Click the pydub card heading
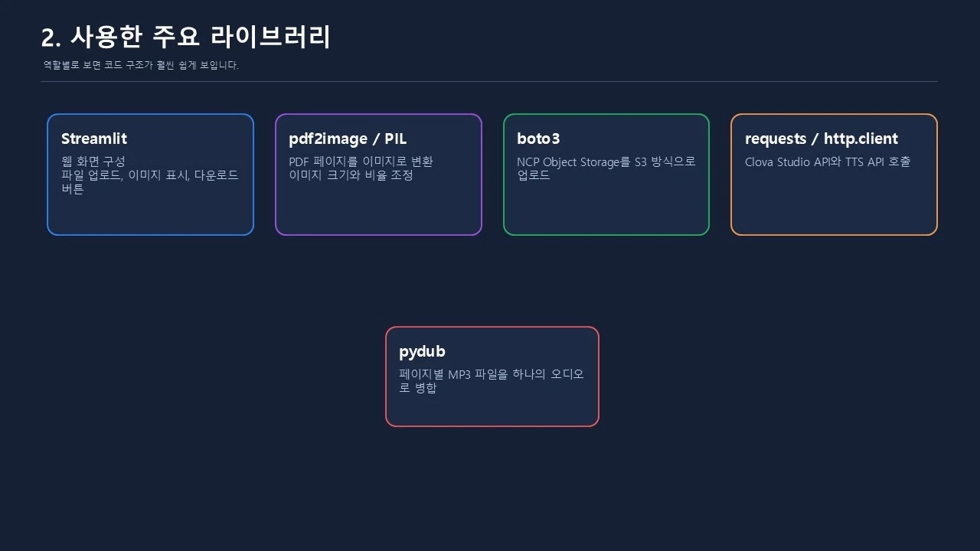980x551 pixels. click(x=422, y=351)
